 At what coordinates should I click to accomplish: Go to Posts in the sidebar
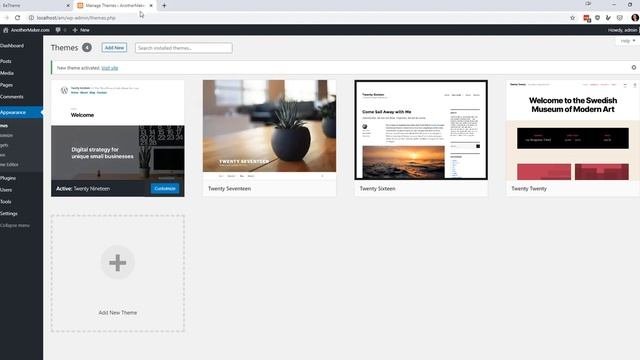click(x=6, y=61)
